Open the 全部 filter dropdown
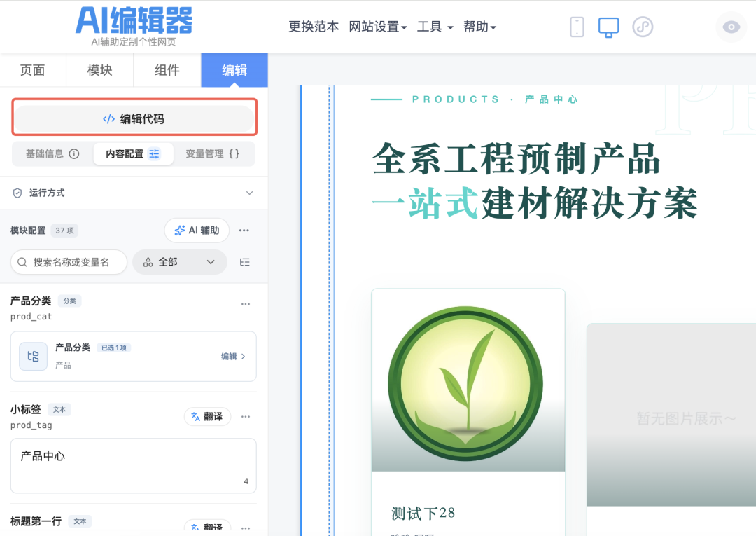The width and height of the screenshot is (756, 536). (179, 262)
